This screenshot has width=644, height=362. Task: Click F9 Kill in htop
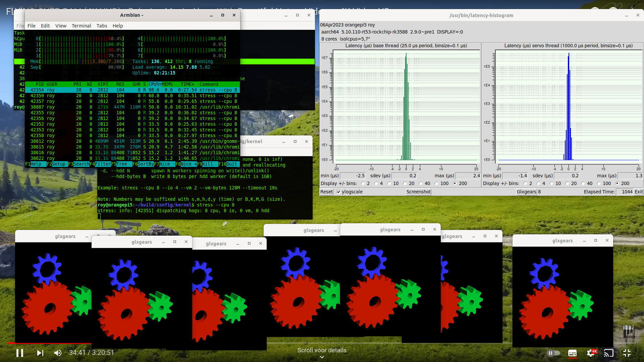pos(208,164)
